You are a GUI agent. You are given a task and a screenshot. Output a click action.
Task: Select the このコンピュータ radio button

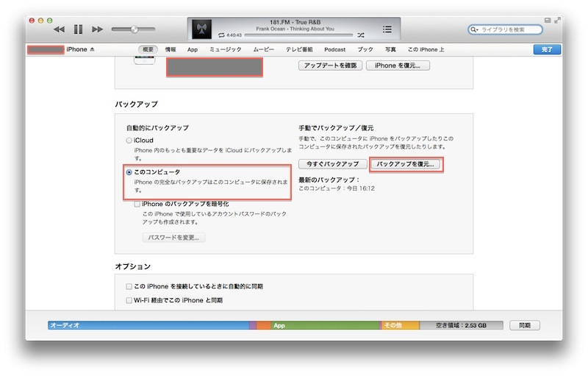click(x=129, y=172)
